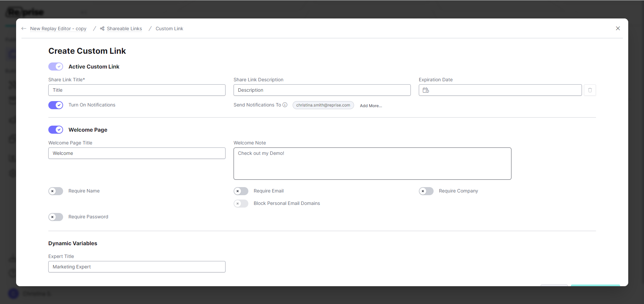Screen dimensions: 644x304
Task: Click the Create Custom Link heading
Action: click(x=87, y=51)
